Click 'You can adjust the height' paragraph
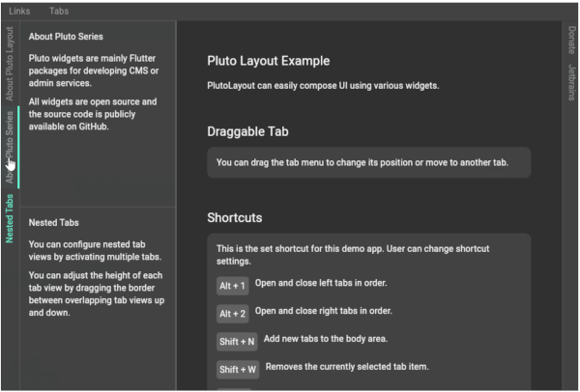This screenshot has height=392, width=580. [x=97, y=294]
